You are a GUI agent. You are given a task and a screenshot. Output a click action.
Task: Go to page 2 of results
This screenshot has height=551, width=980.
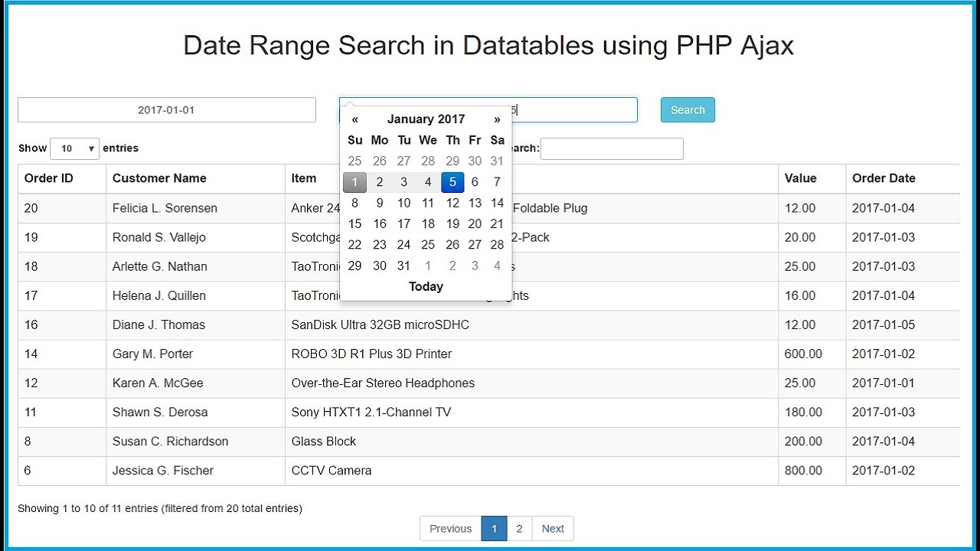click(x=519, y=528)
